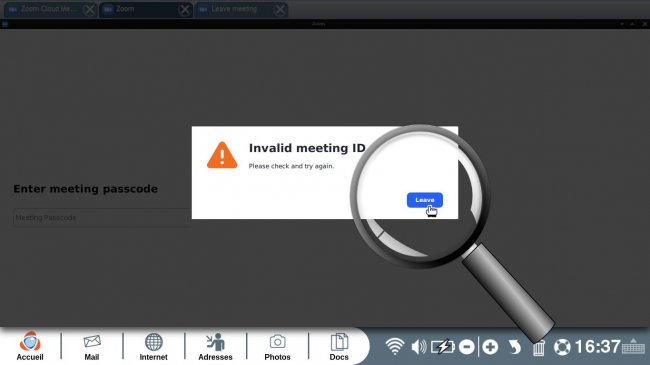Click the 16:37 clock
This screenshot has height=365, width=650.
[597, 346]
